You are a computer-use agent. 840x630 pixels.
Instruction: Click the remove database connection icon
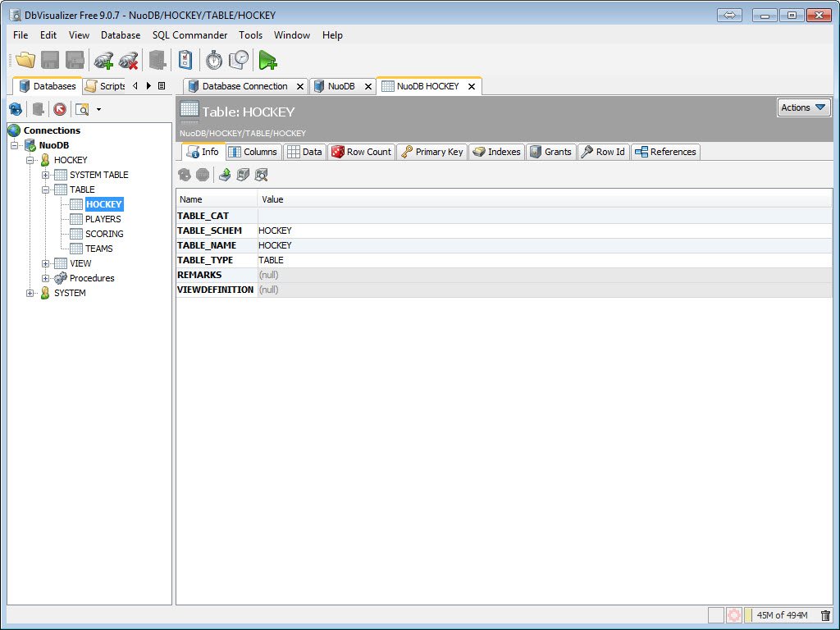(x=129, y=60)
